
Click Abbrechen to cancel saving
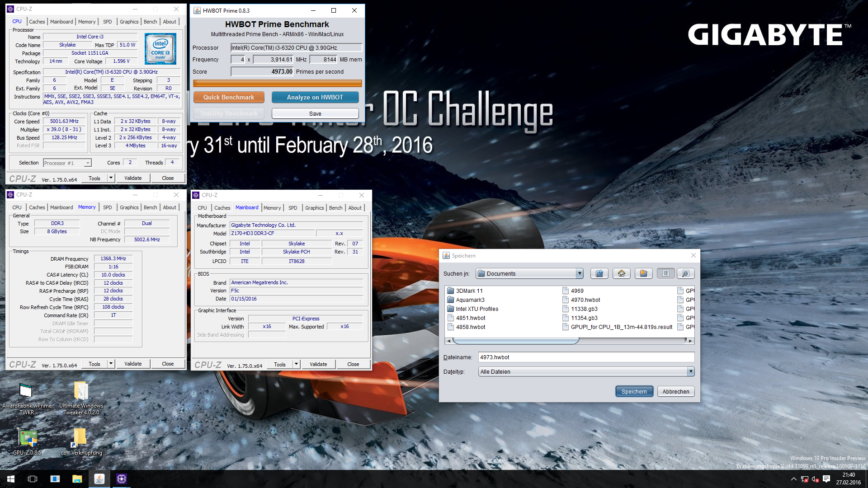click(x=676, y=391)
